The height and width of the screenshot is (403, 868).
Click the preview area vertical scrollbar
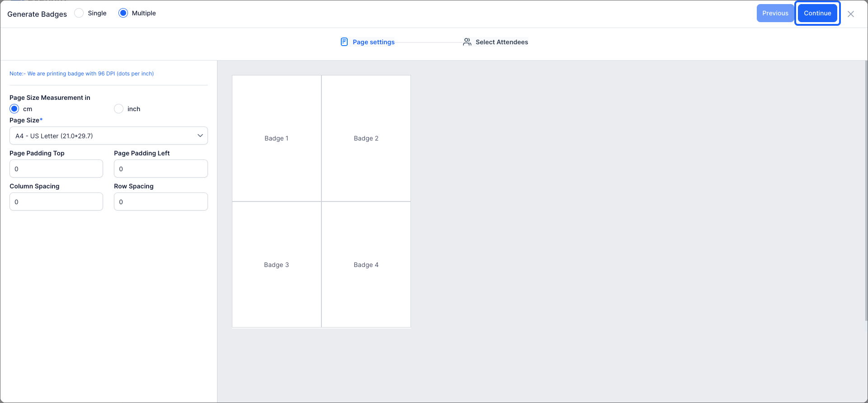click(x=866, y=190)
